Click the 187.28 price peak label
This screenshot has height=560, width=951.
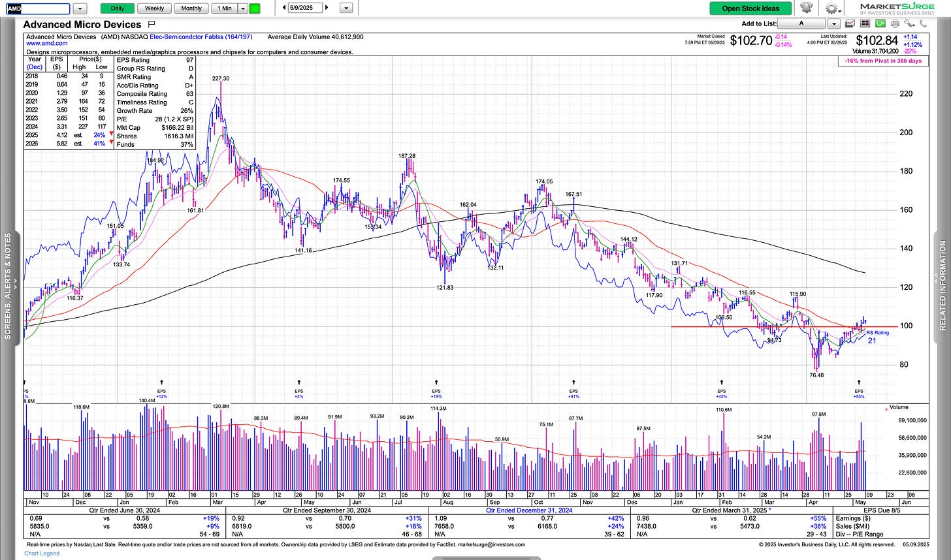point(407,156)
